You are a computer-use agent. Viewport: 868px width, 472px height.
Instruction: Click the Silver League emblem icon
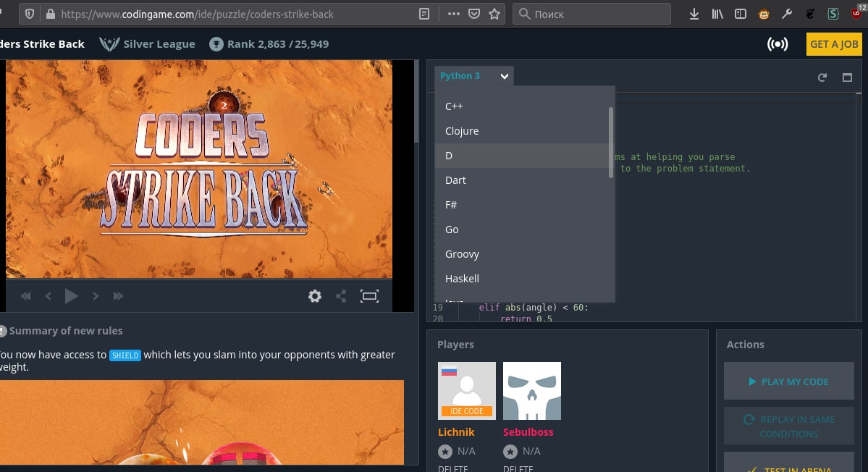(109, 43)
